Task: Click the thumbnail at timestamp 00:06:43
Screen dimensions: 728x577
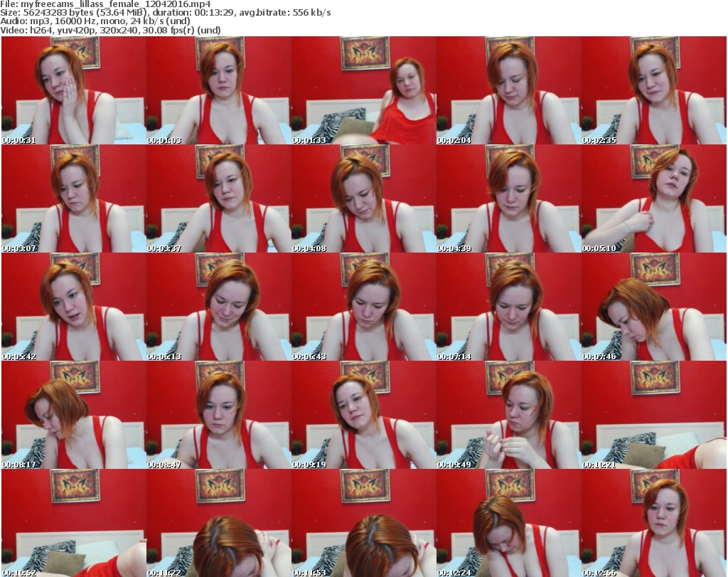Action: tap(363, 307)
